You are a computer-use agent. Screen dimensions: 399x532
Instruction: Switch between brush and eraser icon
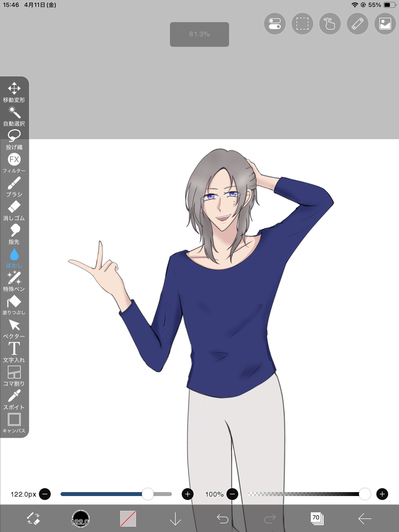(33, 519)
